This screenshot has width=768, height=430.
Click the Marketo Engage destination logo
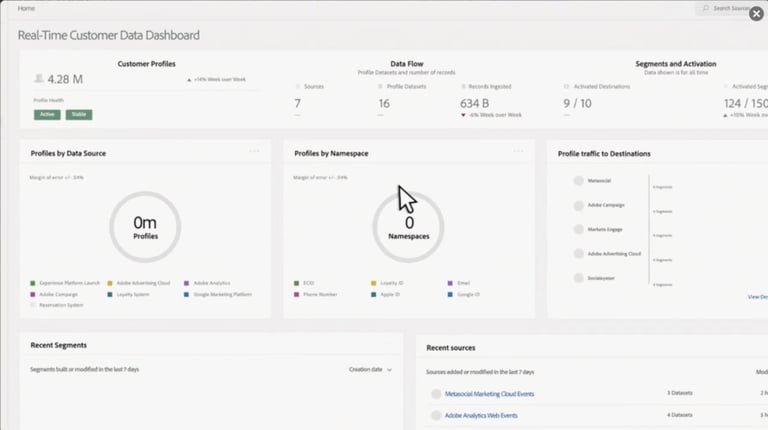[578, 229]
